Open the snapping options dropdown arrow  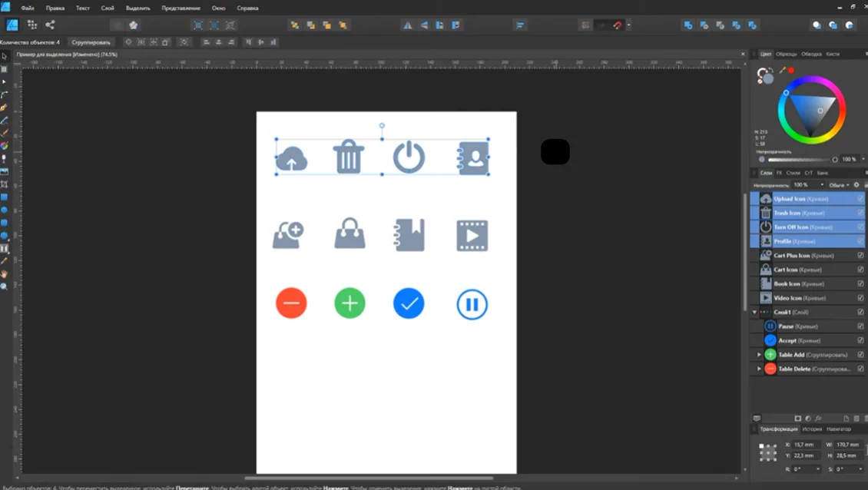[x=628, y=25]
